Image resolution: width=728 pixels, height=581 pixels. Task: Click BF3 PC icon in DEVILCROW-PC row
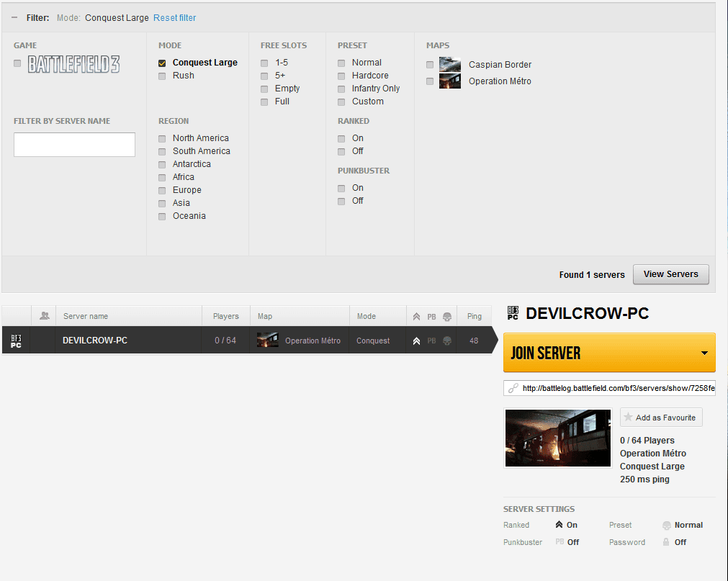pos(16,341)
